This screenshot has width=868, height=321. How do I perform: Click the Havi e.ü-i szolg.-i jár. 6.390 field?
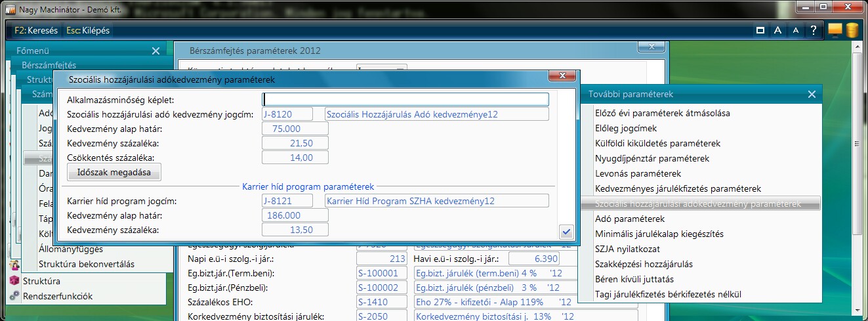534,259
